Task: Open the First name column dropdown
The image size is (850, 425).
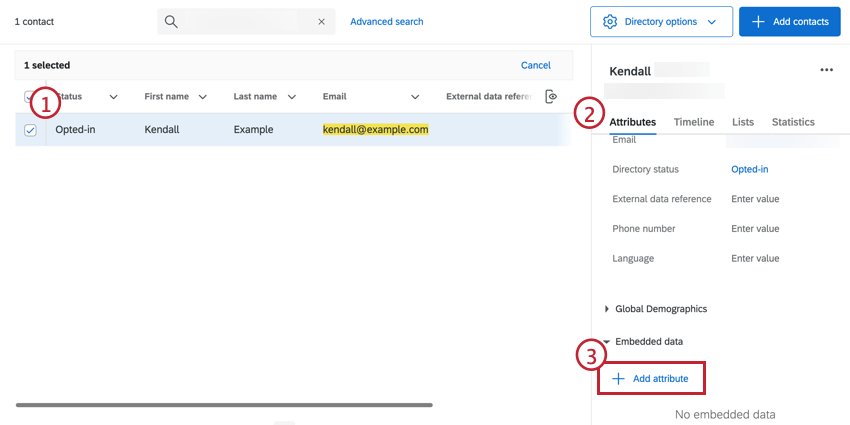Action: [x=202, y=97]
